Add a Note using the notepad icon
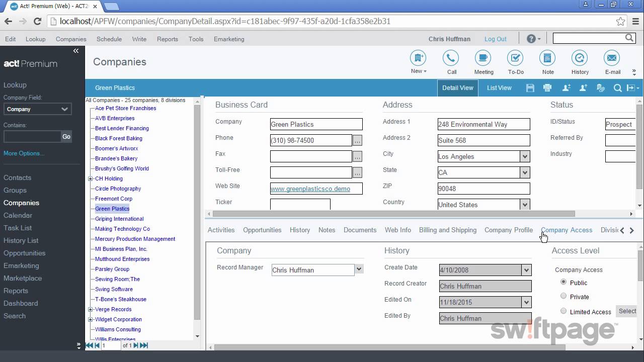This screenshot has height=362, width=644. point(547,58)
